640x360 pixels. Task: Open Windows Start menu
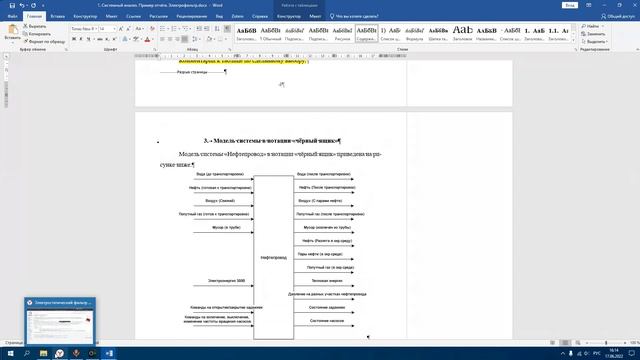click(11, 353)
